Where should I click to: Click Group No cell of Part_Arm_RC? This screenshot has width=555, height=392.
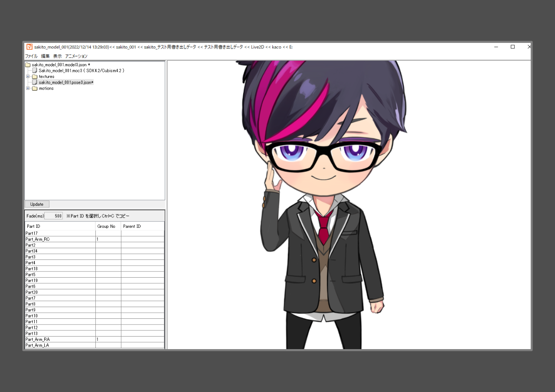coord(108,239)
